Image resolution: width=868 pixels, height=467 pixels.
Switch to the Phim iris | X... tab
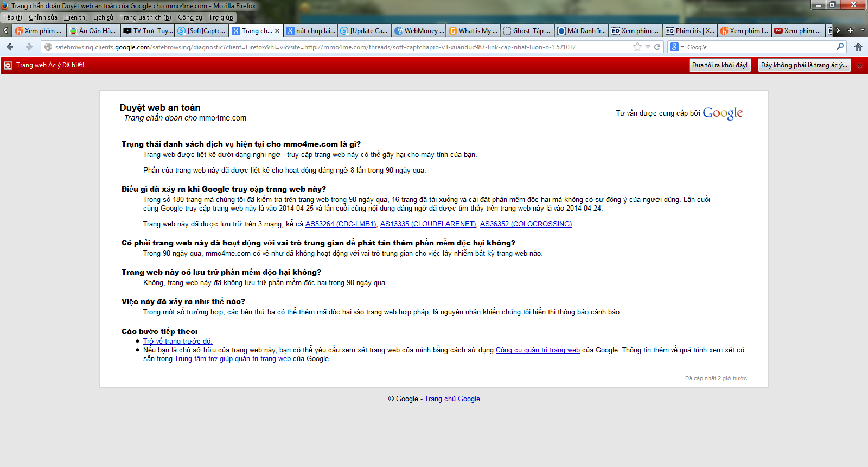click(690, 31)
